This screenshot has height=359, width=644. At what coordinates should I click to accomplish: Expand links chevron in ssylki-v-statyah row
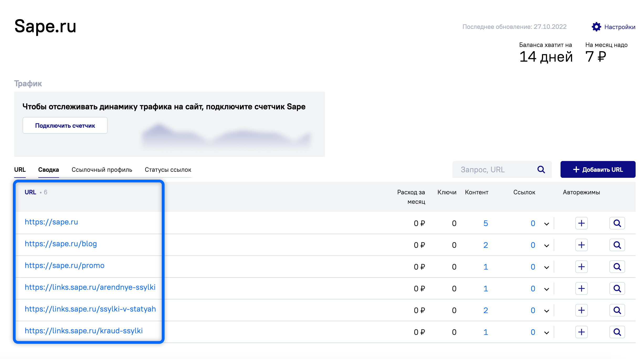(x=547, y=311)
